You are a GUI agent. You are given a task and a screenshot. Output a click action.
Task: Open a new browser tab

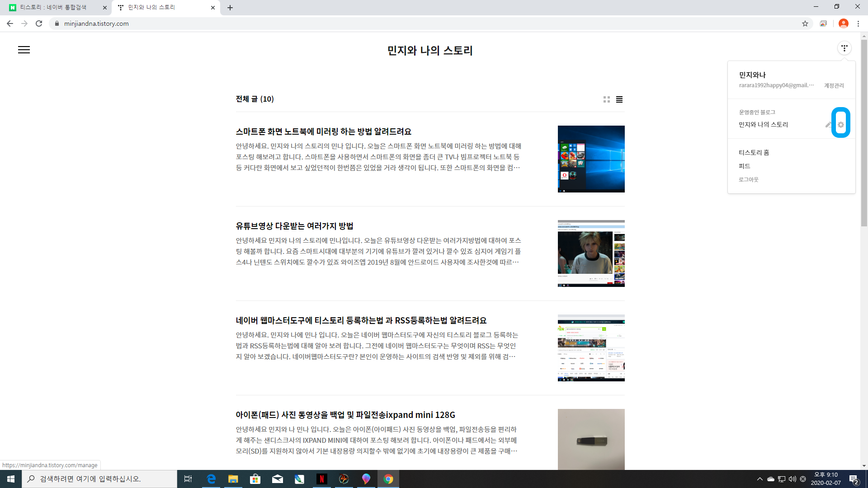pos(230,8)
